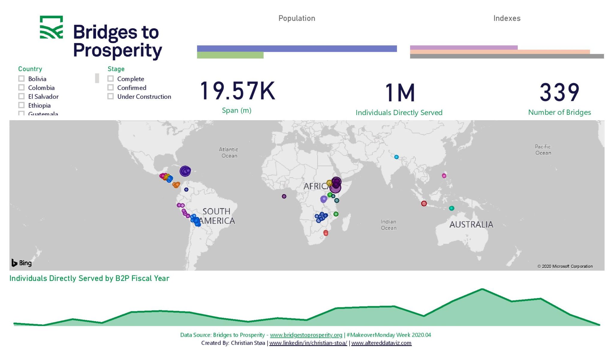This screenshot has width=614, height=364.
Task: Open the www.bridgestoprosperity.org link
Action: click(306, 335)
